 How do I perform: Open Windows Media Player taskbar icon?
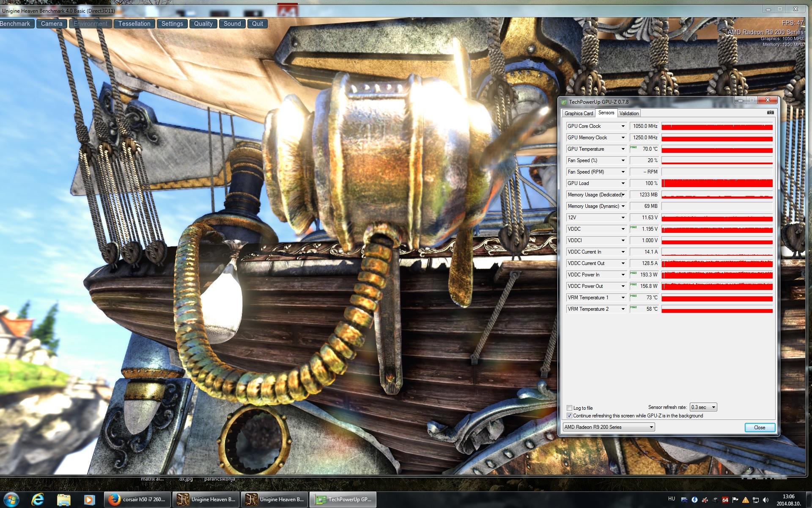point(89,500)
